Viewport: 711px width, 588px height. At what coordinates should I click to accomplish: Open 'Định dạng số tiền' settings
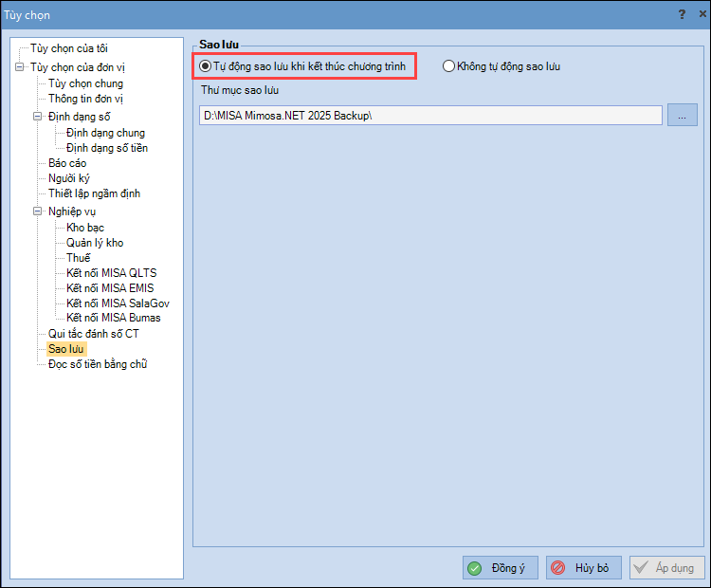(107, 148)
